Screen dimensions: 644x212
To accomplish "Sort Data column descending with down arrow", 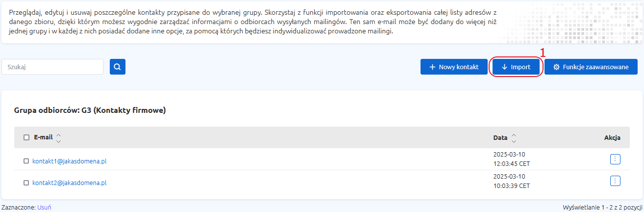I will pos(514,141).
